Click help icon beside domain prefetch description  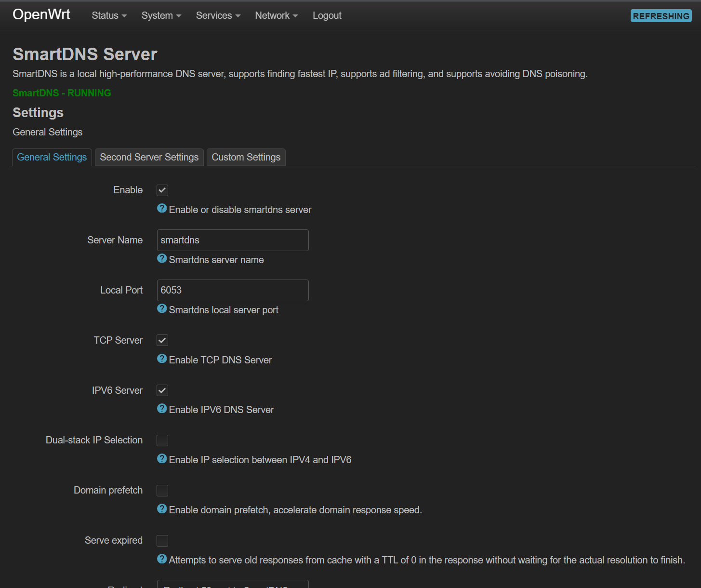(162, 509)
